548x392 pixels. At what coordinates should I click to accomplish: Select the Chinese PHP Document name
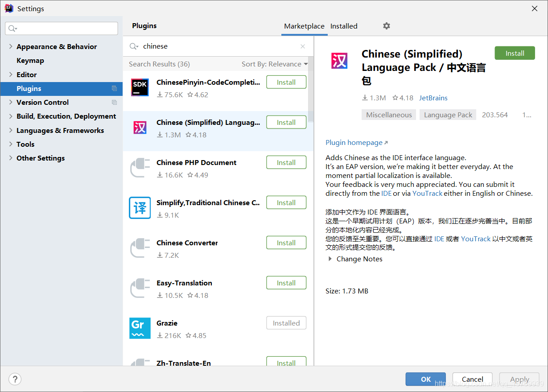tap(196, 162)
